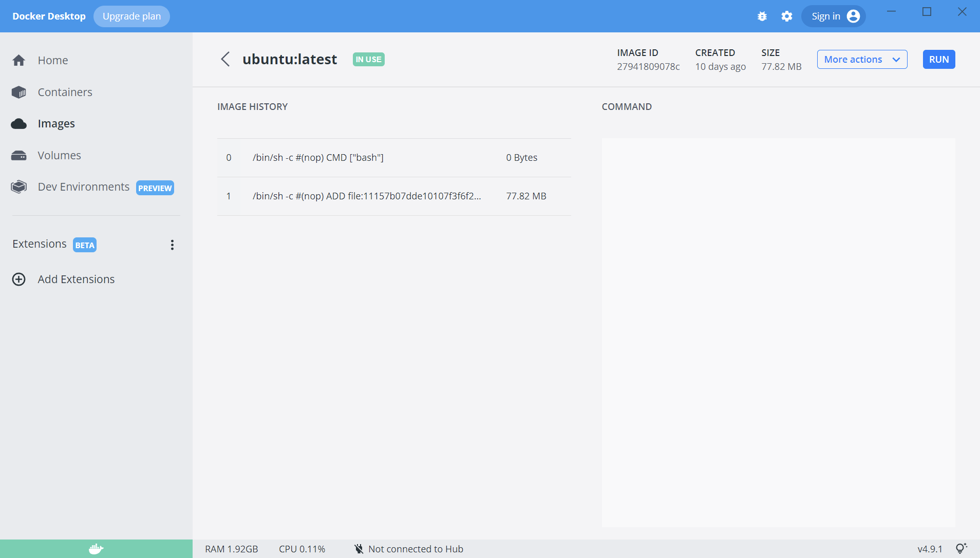Viewport: 980px width, 558px height.
Task: Open the Volumes section
Action: (59, 155)
